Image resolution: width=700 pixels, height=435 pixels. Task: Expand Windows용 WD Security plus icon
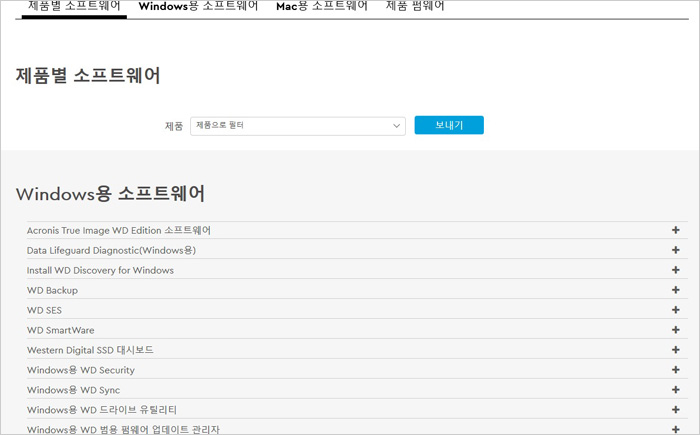click(x=675, y=370)
